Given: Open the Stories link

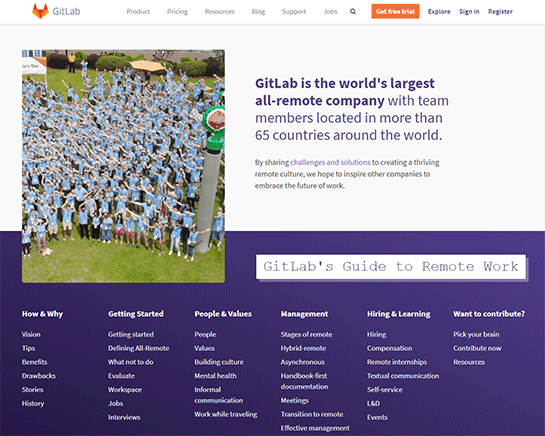Looking at the screenshot, I should point(32,389).
